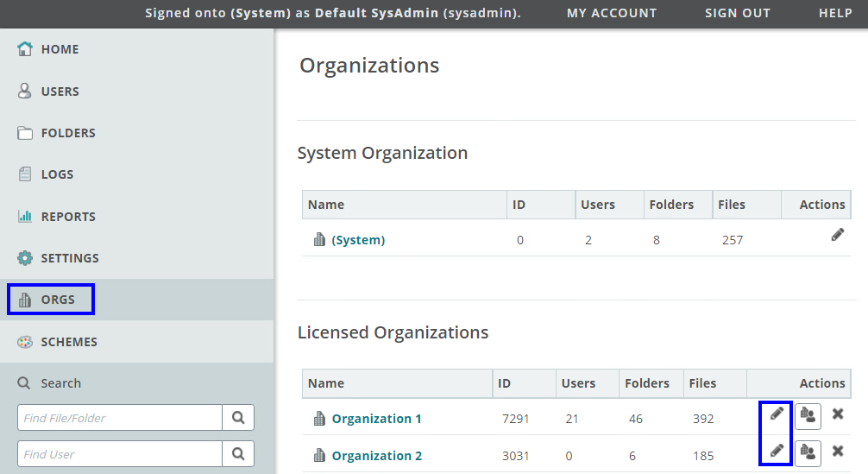Viewport: 868px width, 474px height.
Task: Go to SETTINGS
Action: pyautogui.click(x=70, y=258)
